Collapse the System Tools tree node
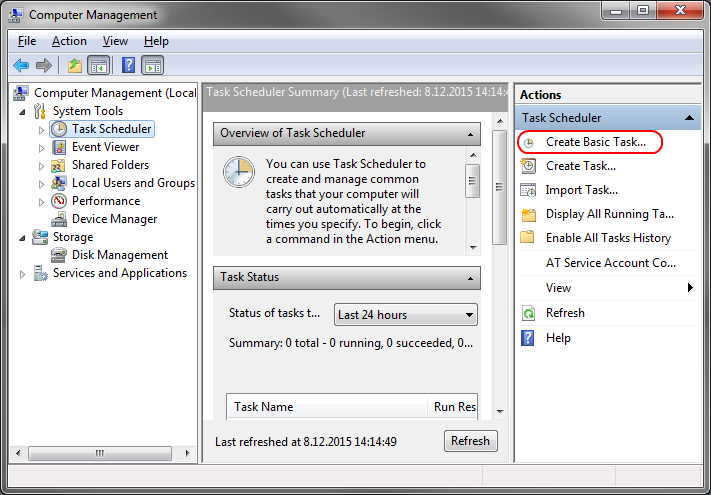The width and height of the screenshot is (711, 495). pos(23,112)
